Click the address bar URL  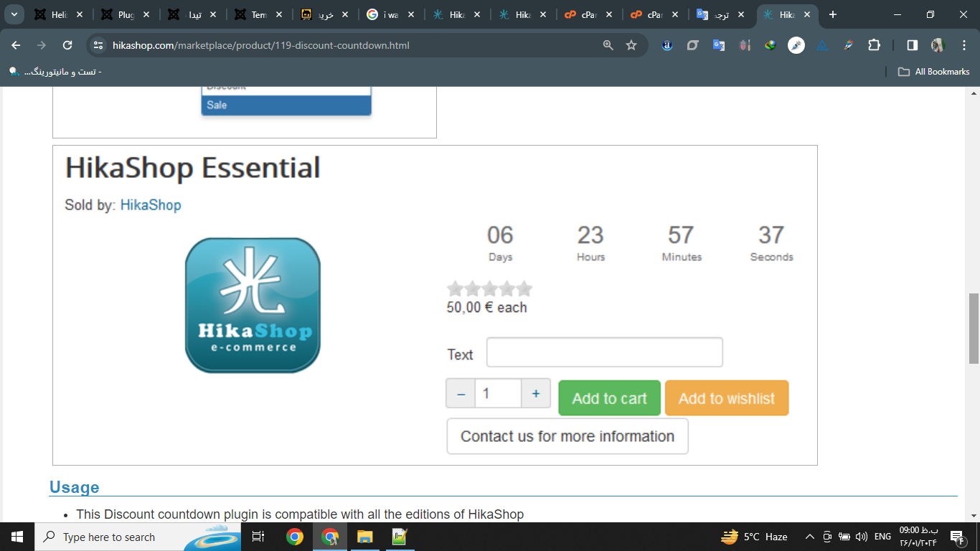point(261,45)
